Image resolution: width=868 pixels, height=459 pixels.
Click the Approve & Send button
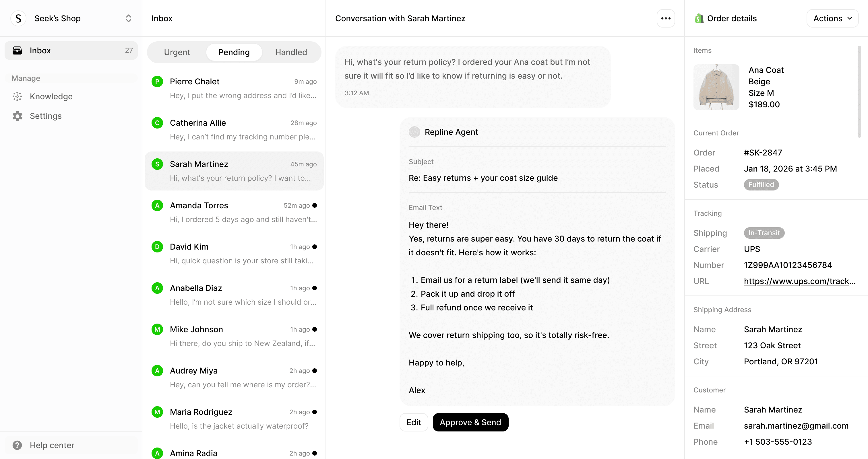click(470, 422)
